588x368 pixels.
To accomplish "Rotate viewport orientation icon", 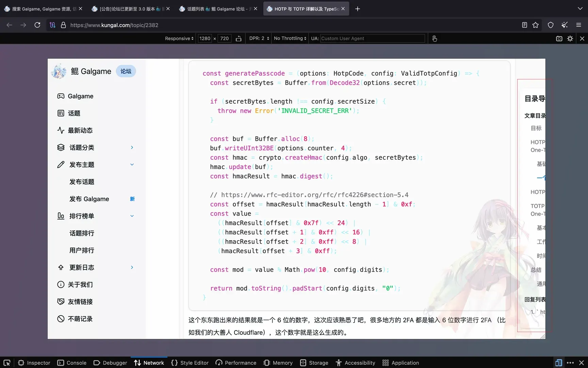I will pos(239,39).
